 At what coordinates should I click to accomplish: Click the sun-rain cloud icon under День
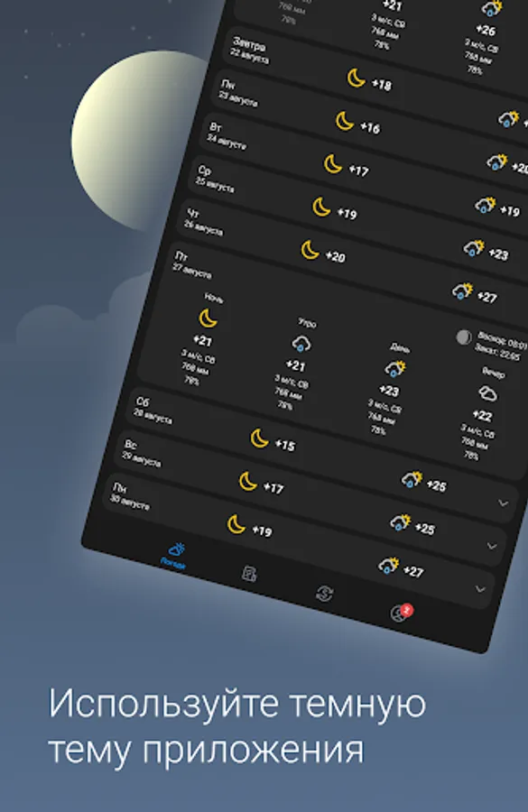click(x=394, y=369)
